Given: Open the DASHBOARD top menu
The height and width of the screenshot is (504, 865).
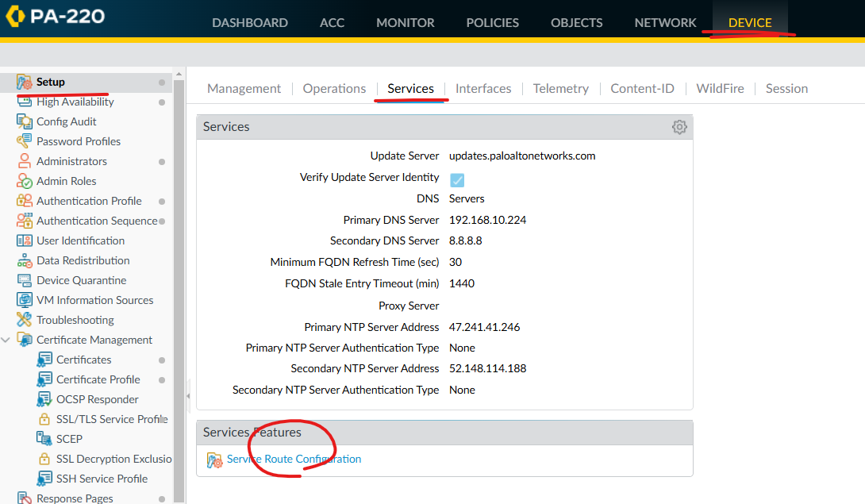Looking at the screenshot, I should click(x=250, y=23).
